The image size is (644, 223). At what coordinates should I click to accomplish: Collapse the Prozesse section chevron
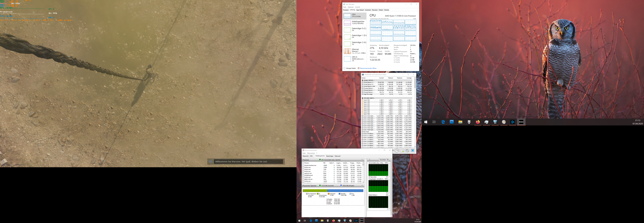point(362,160)
